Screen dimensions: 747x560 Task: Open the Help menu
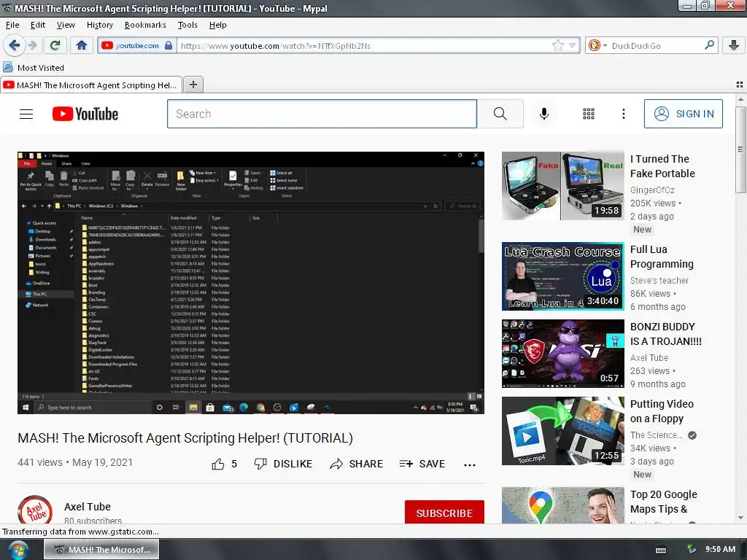pyautogui.click(x=217, y=25)
